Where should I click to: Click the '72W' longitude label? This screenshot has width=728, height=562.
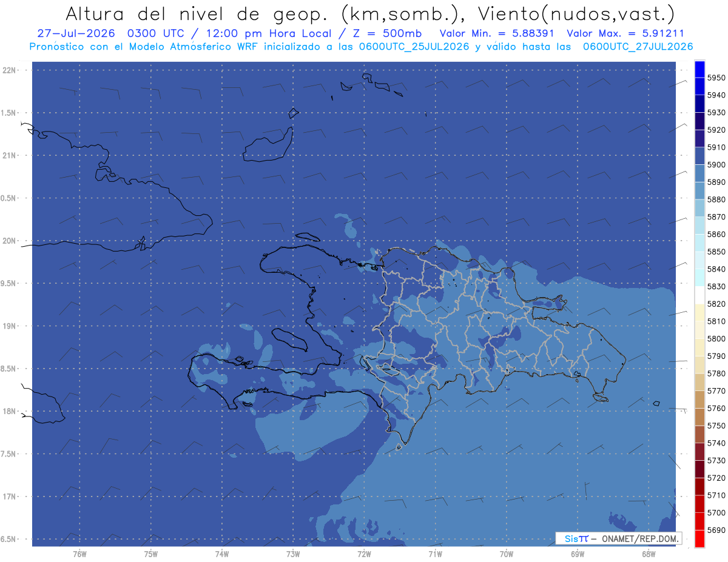pyautogui.click(x=364, y=554)
